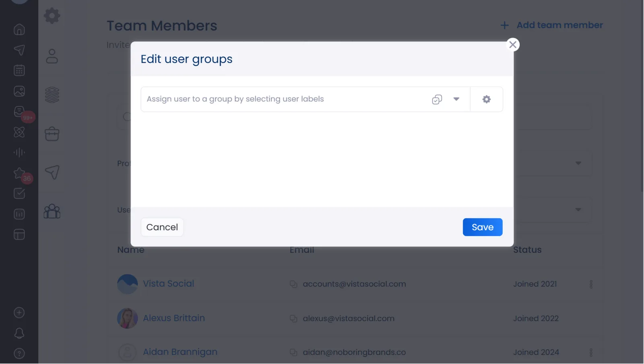Open the Media library image icon
This screenshot has width=644, height=364.
pos(19,91)
